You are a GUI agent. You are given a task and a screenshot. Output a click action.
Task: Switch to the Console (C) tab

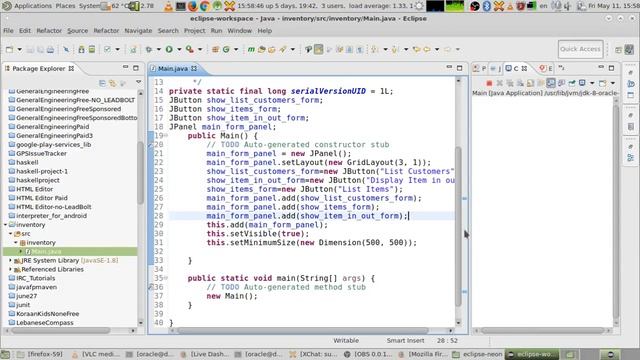pos(516,69)
